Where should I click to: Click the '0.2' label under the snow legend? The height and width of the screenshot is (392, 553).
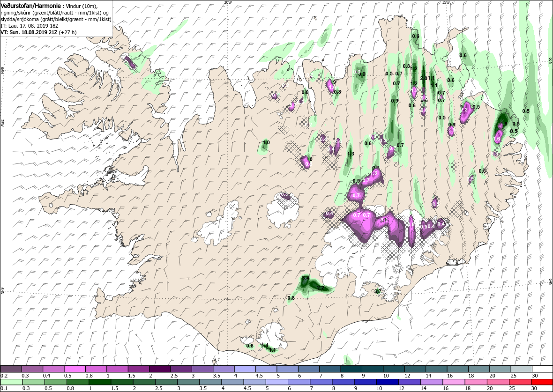tap(5, 376)
